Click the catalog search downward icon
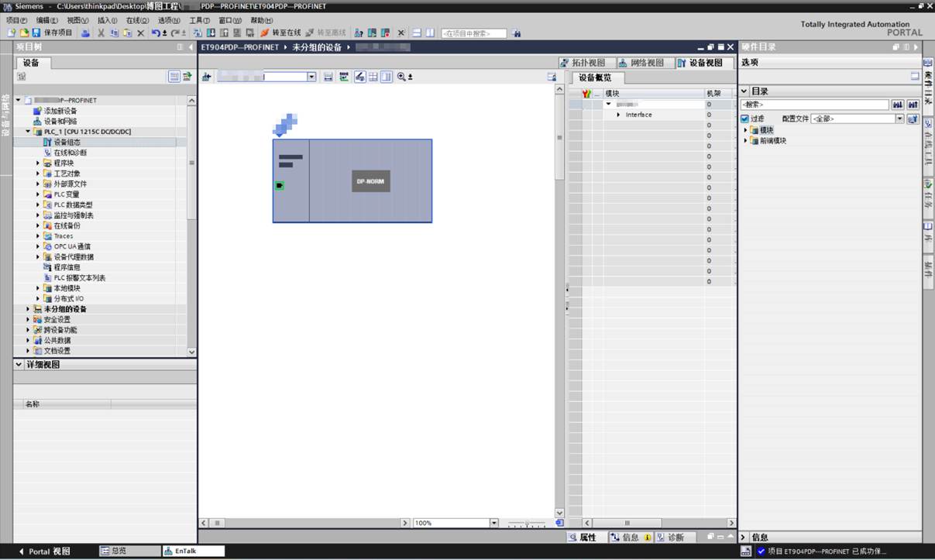935x560 pixels. coord(898,105)
